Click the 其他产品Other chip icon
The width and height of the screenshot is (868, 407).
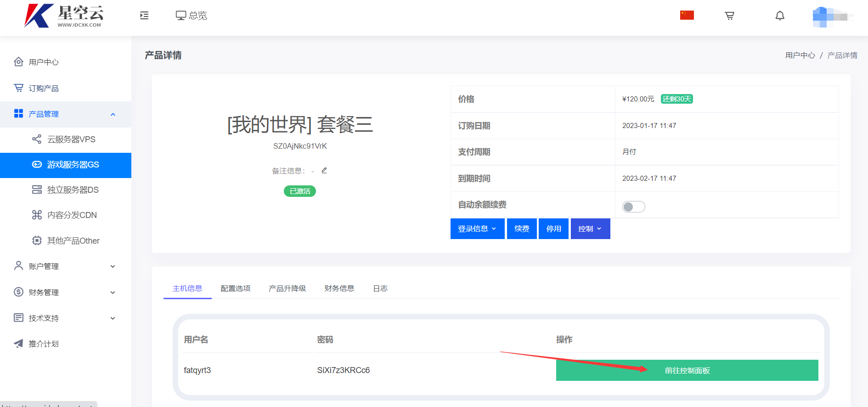(x=37, y=240)
